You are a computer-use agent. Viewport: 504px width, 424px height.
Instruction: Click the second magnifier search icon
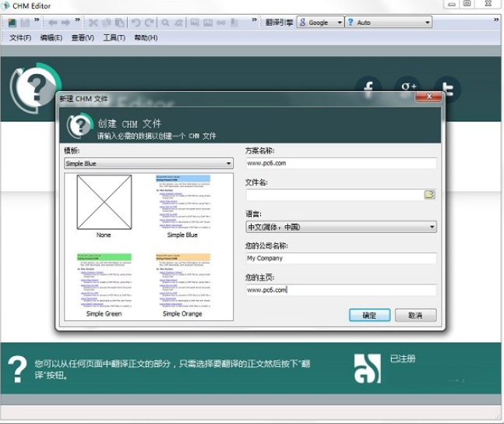pos(178,23)
